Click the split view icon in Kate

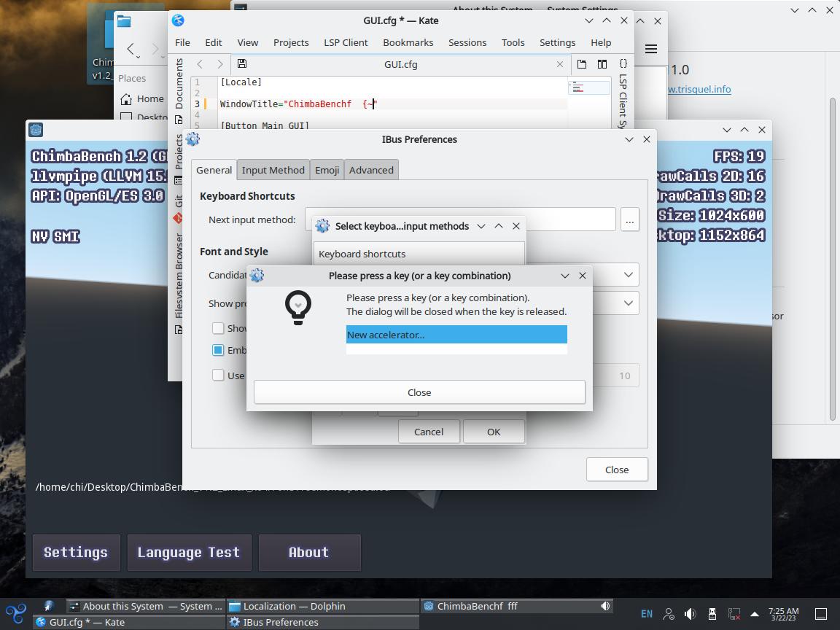602,64
